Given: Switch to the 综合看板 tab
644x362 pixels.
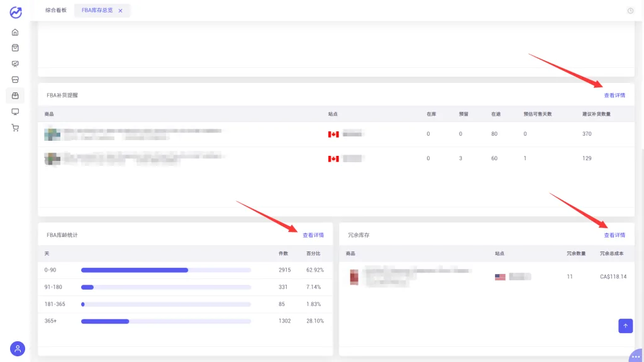Looking at the screenshot, I should tap(56, 10).
